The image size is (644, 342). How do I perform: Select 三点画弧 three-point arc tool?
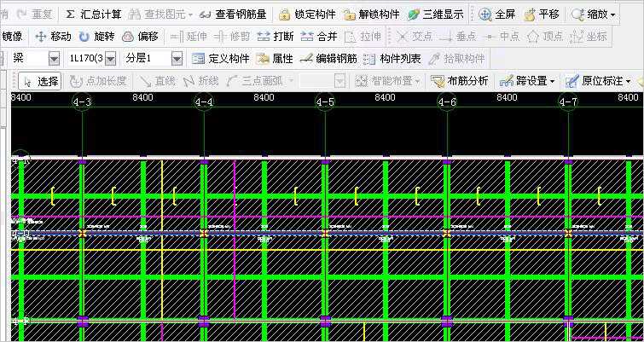[x=255, y=81]
